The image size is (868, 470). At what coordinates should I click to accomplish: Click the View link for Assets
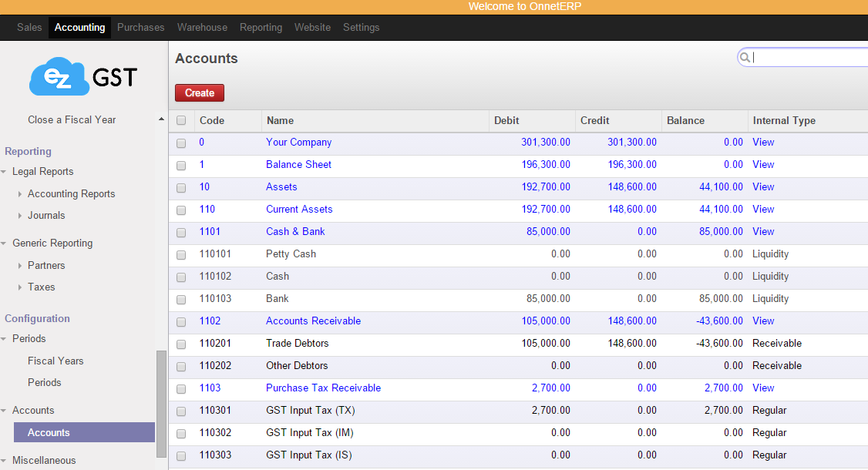coord(762,186)
